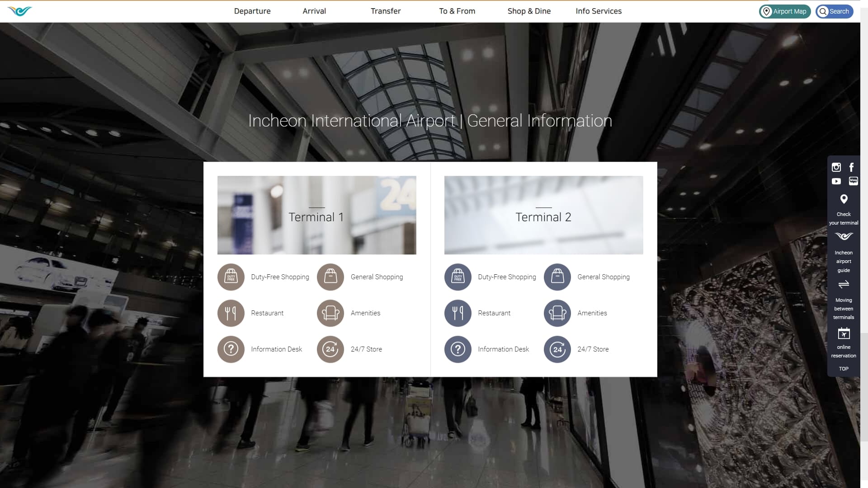Click Terminal 2 Duty-Free Shopping icon
Image resolution: width=868 pixels, height=488 pixels.
[x=458, y=277]
